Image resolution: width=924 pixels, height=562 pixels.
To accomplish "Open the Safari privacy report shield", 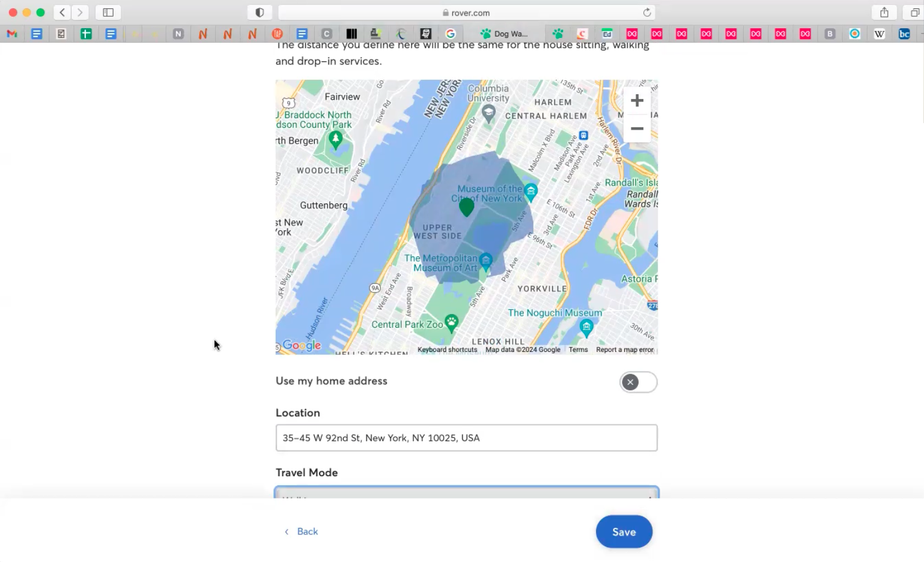I will [x=260, y=13].
